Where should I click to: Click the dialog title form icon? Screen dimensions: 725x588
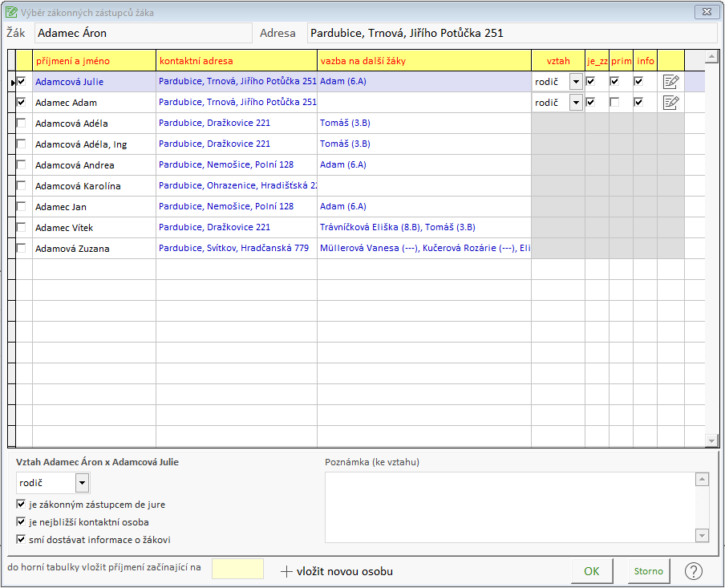[x=11, y=13]
